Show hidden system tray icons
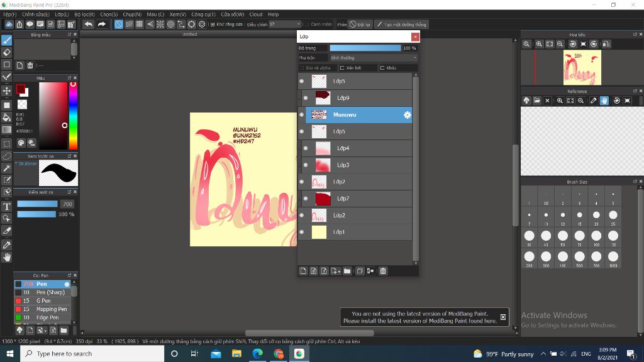The height and width of the screenshot is (362, 644). pos(543,354)
